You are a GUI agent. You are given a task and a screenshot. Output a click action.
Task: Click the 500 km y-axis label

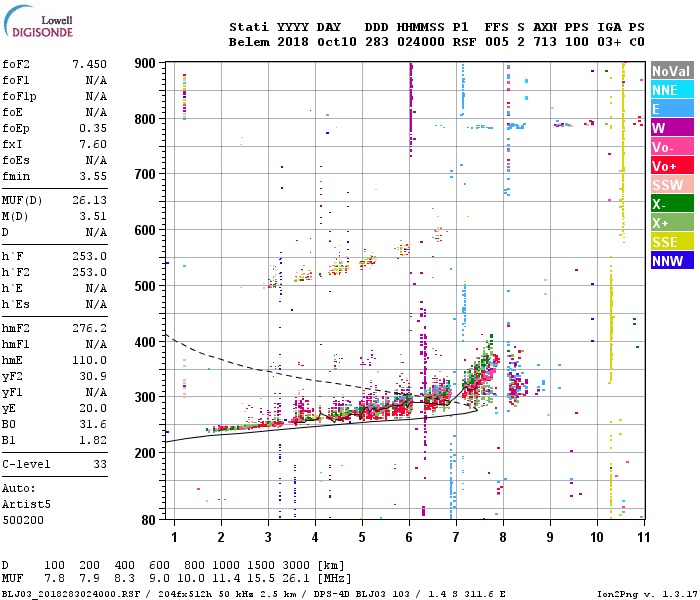click(x=145, y=286)
